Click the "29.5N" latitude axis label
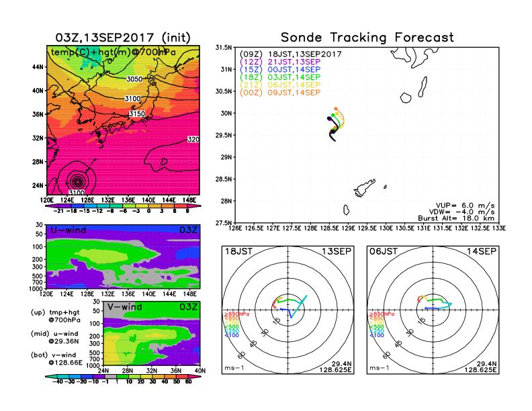Screen dimensions: 532x411 click(x=224, y=135)
